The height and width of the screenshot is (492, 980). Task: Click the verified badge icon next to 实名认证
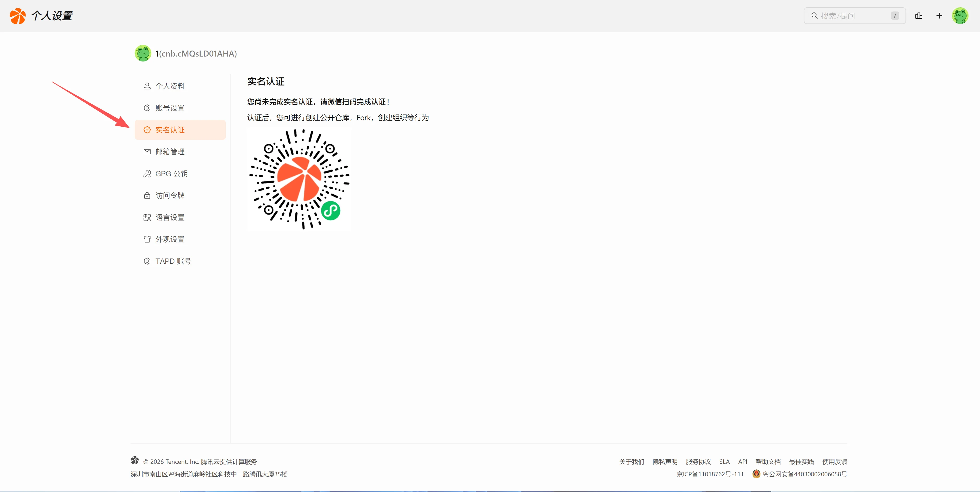click(x=147, y=130)
